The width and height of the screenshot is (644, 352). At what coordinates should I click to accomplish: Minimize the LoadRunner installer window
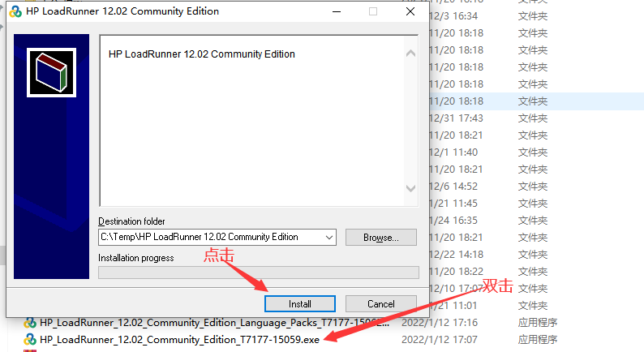click(337, 11)
